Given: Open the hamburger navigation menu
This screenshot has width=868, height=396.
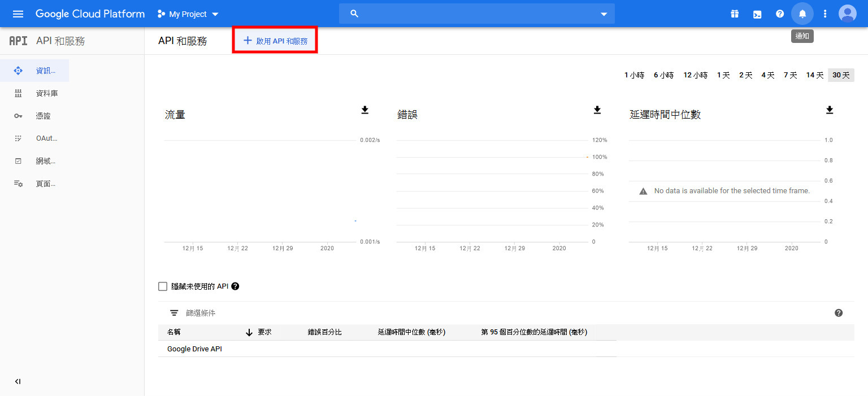Looking at the screenshot, I should click(x=18, y=14).
